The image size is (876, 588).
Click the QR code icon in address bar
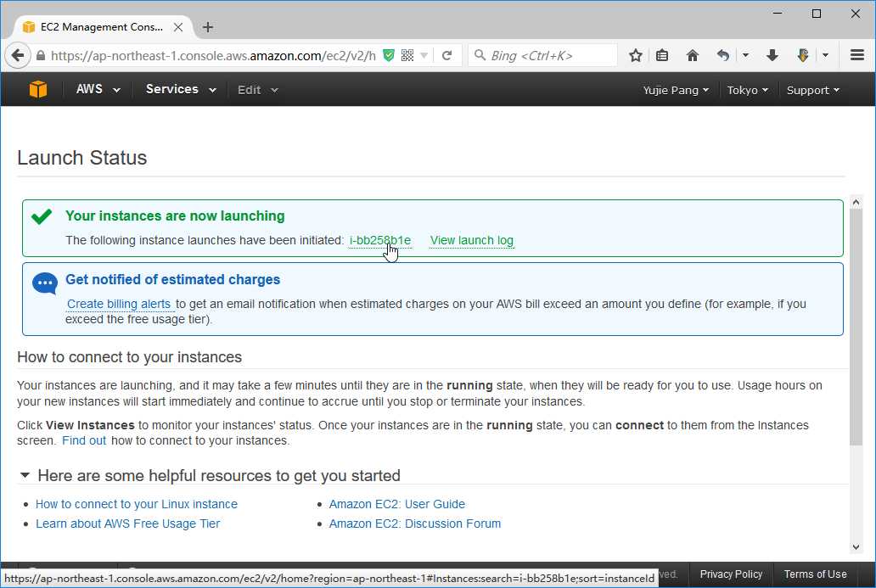[407, 55]
